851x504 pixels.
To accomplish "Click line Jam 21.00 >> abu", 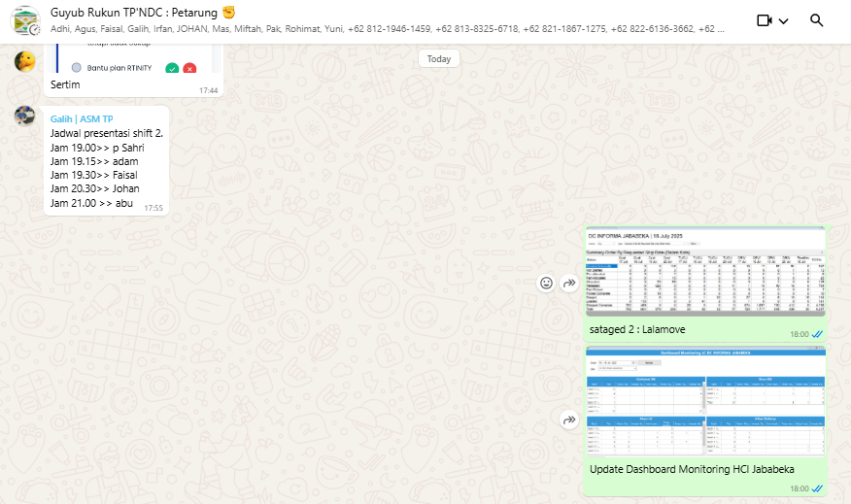I will point(91,203).
